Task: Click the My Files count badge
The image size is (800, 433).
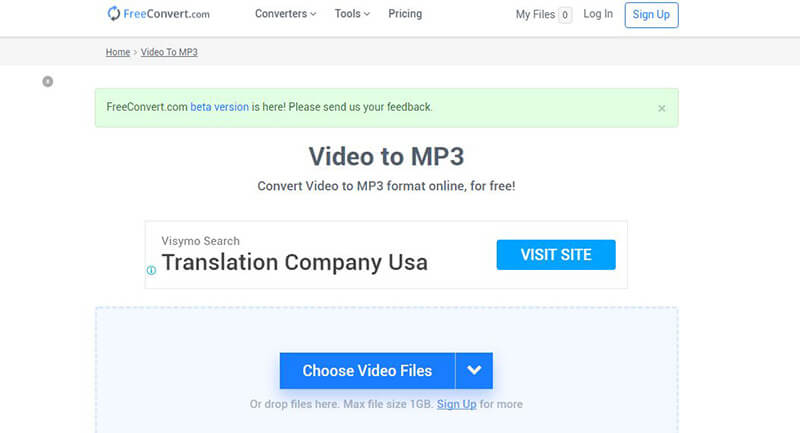Action: click(x=565, y=15)
